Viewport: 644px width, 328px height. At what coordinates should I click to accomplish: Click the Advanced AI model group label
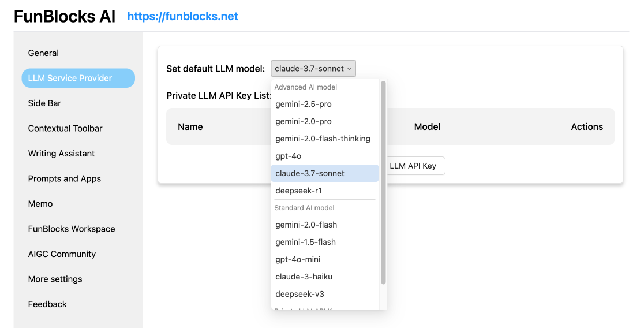306,87
